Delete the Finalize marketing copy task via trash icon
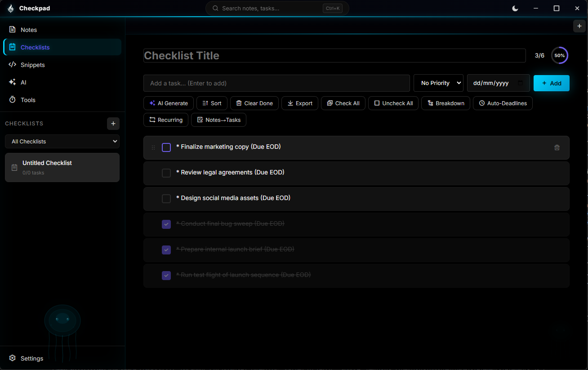The width and height of the screenshot is (588, 370). (x=557, y=147)
